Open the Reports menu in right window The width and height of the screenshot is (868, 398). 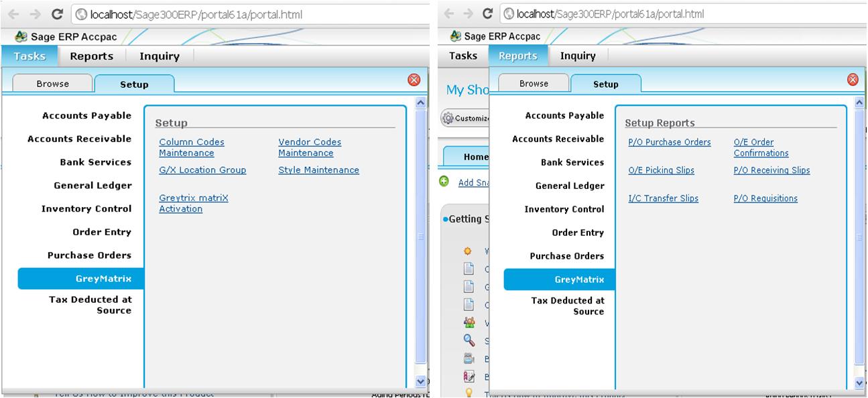(518, 56)
